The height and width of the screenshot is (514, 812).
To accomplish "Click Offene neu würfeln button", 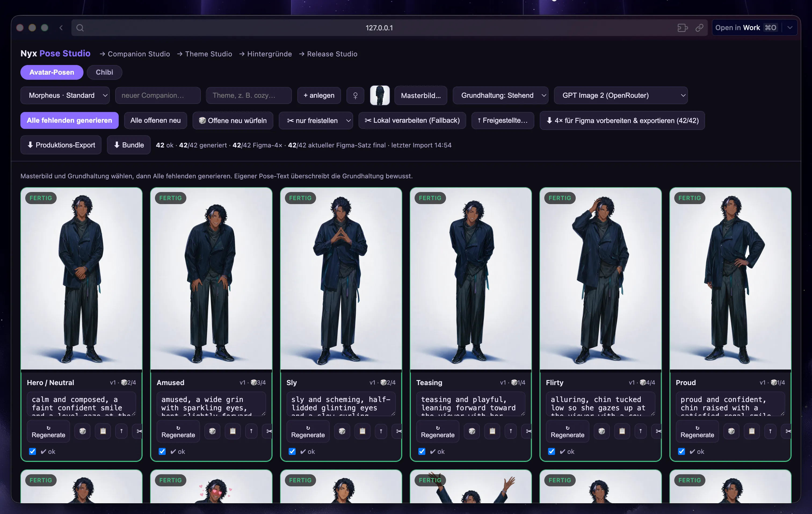I will tap(233, 120).
